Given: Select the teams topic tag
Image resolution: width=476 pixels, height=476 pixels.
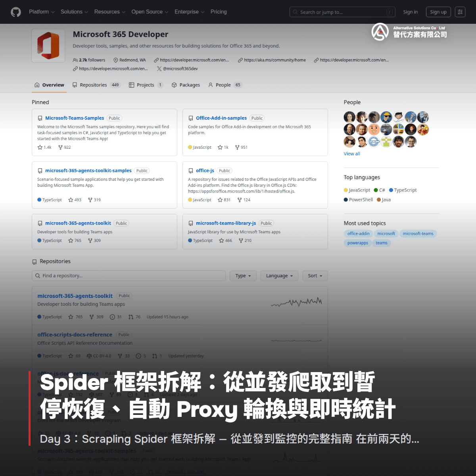Looking at the screenshot, I should 382,243.
